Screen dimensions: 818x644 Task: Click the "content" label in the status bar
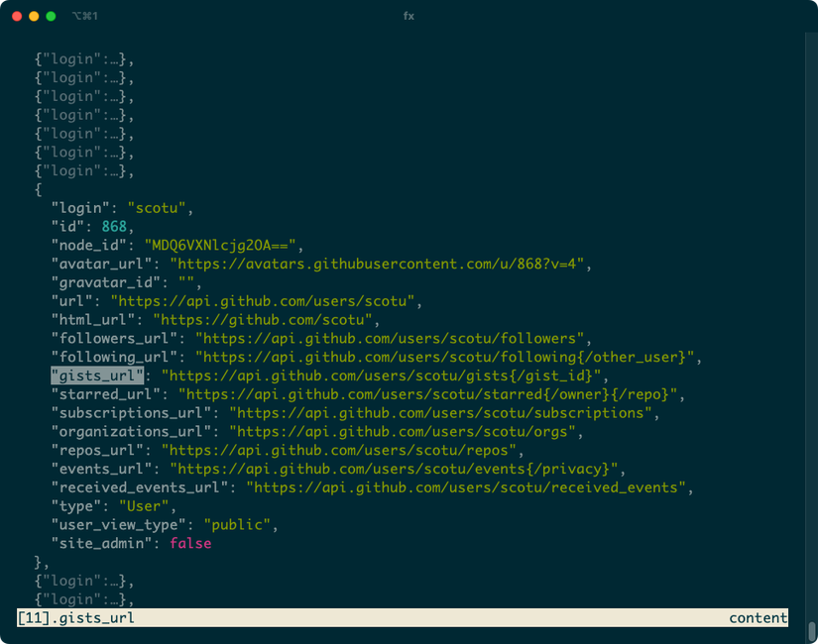[758, 617]
